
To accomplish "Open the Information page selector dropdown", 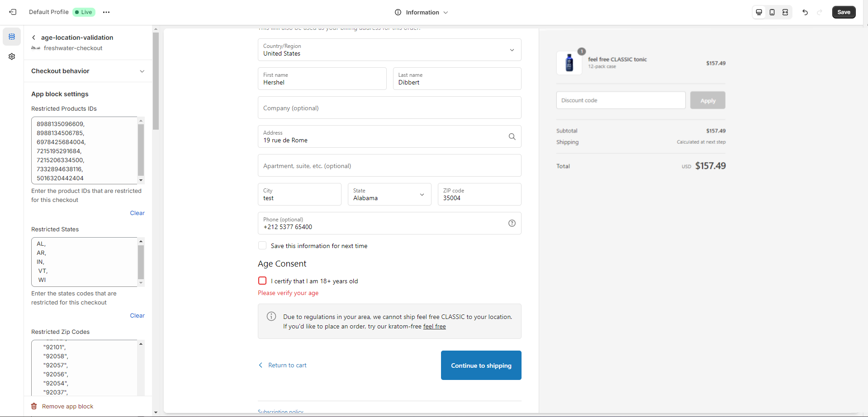I will [x=421, y=12].
